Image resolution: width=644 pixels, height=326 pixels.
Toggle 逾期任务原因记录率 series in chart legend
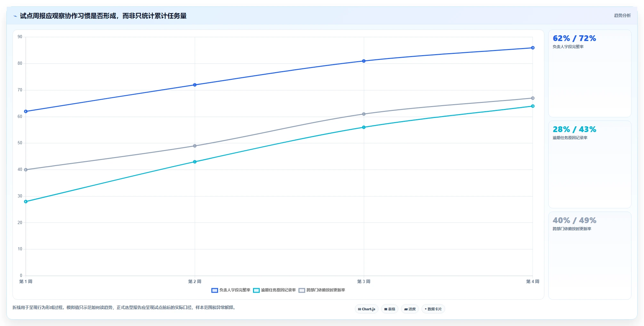(274, 290)
